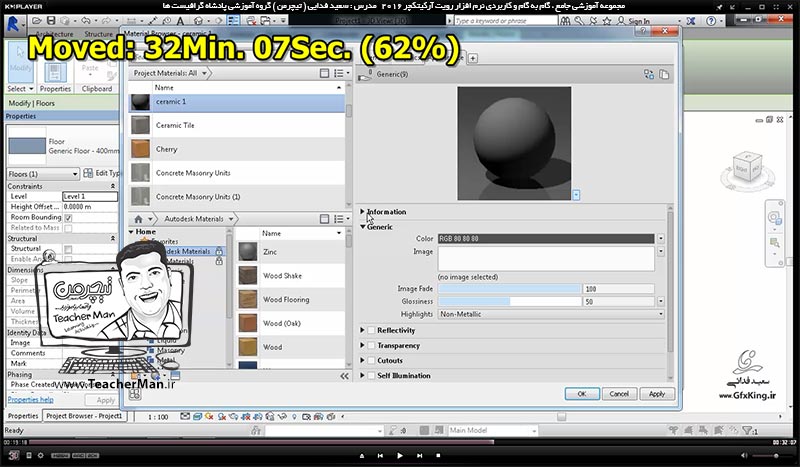Toggle the Structural checkbox in Properties
800x467 pixels.
[x=68, y=249]
